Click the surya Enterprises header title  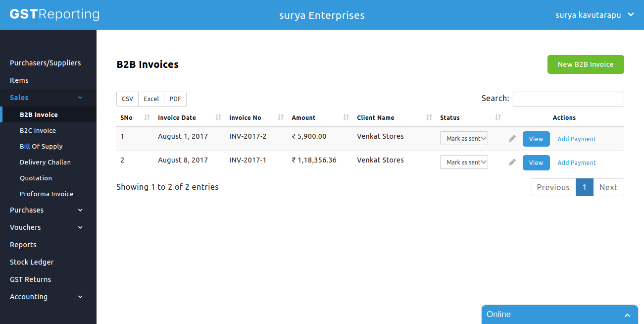pyautogui.click(x=322, y=15)
